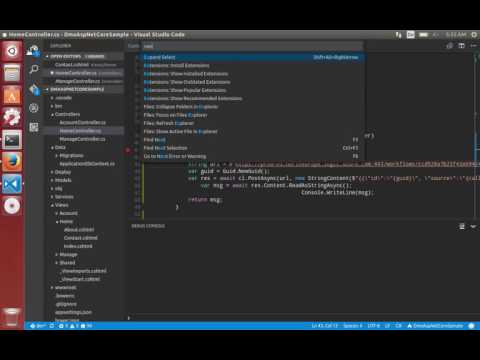This screenshot has width=480, height=360.
Task: Open the Search view magnifier icon
Action: point(34,69)
